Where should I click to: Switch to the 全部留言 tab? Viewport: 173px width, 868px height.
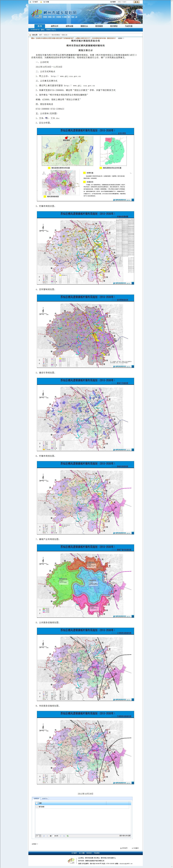click(36, 799)
